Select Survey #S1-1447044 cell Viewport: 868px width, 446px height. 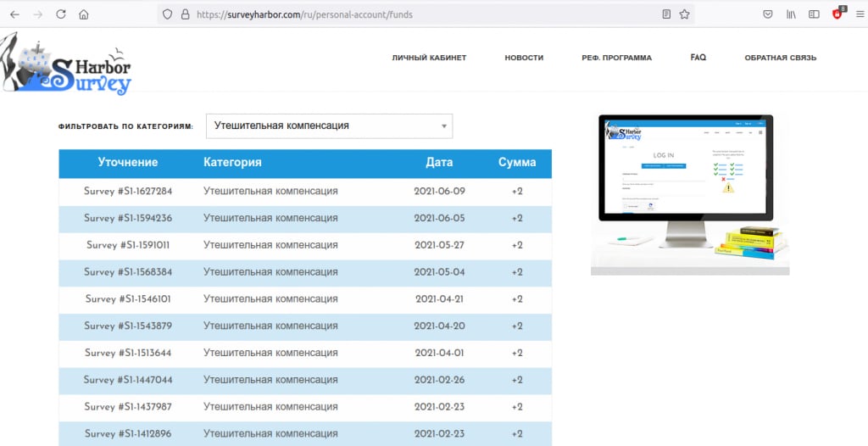128,380
